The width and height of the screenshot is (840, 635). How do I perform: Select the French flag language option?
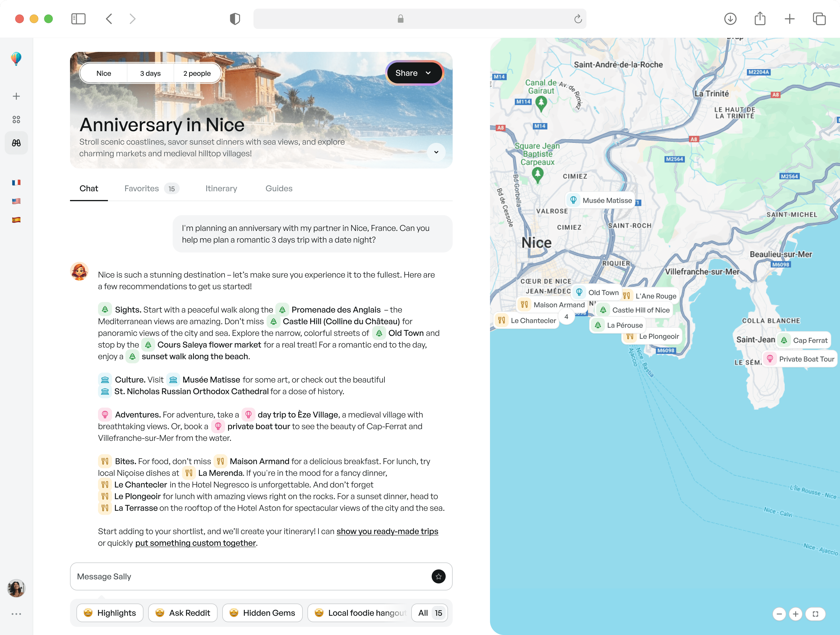click(16, 183)
